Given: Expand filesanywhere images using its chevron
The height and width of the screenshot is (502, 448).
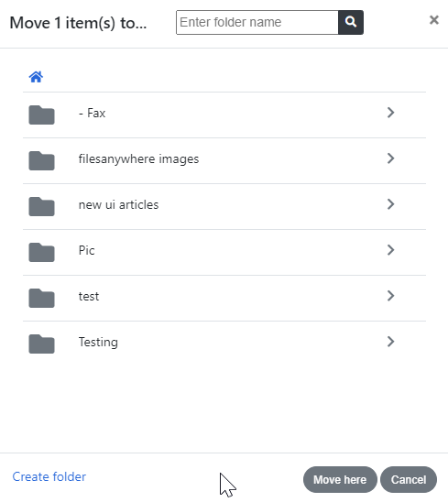Looking at the screenshot, I should 390,158.
